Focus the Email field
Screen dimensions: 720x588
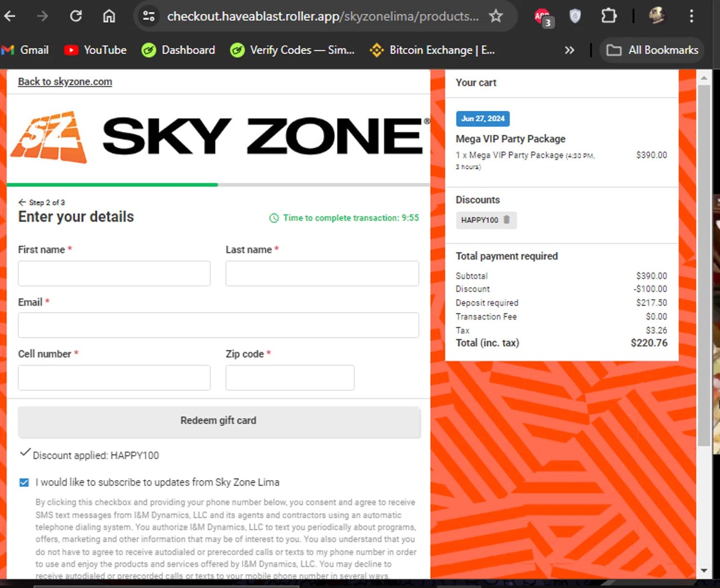point(218,325)
